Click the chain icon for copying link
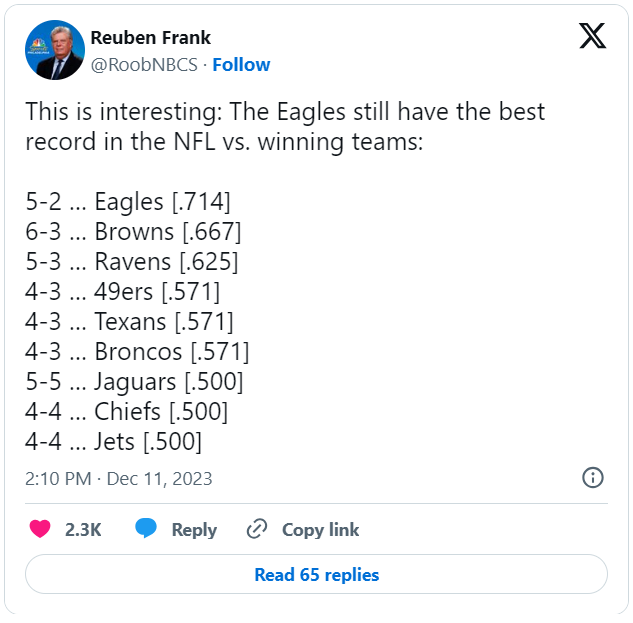The height and width of the screenshot is (623, 633). click(x=257, y=529)
